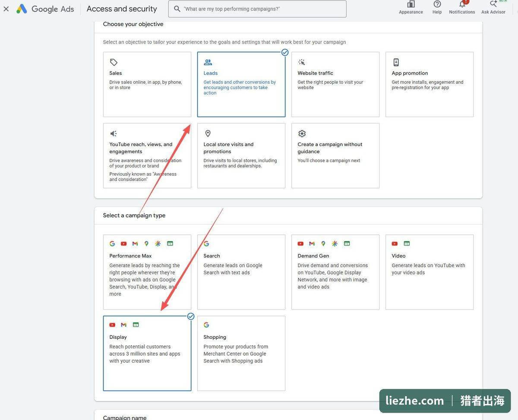
Task: Click the Display network icon on Video card
Action: click(407, 243)
